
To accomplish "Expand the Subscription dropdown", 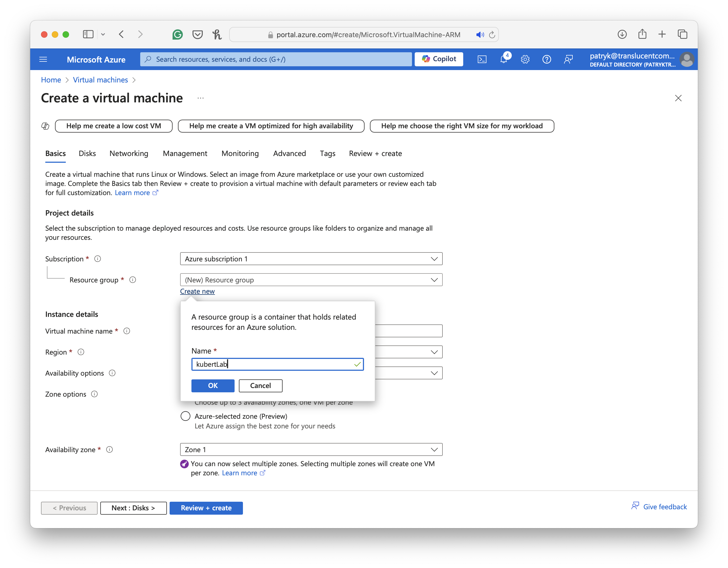I will (x=311, y=259).
